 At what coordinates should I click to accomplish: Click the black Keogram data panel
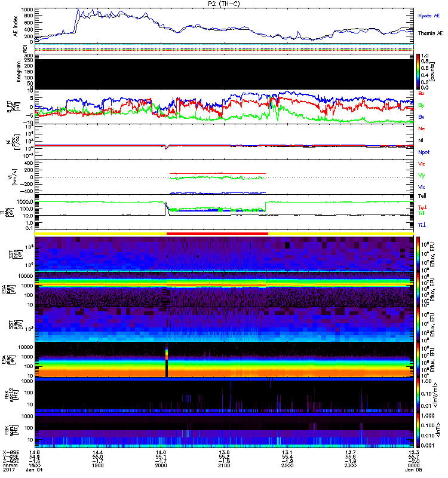[x=224, y=74]
